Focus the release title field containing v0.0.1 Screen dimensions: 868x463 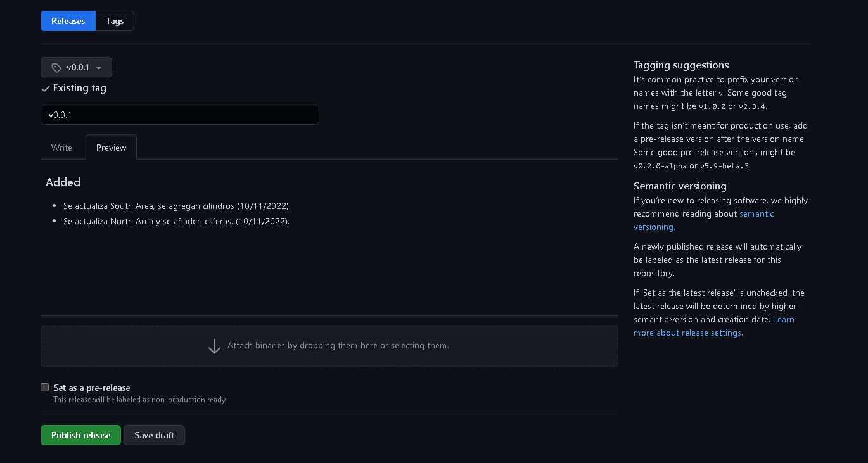[179, 115]
